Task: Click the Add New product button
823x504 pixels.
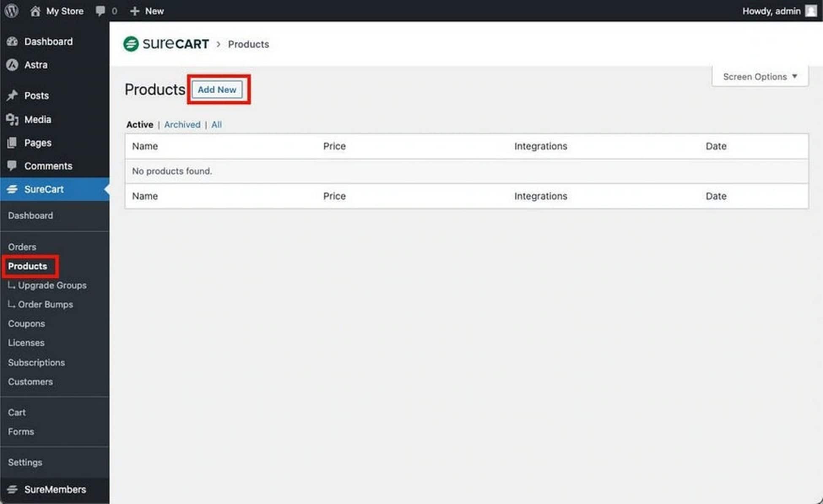Action: [x=217, y=89]
